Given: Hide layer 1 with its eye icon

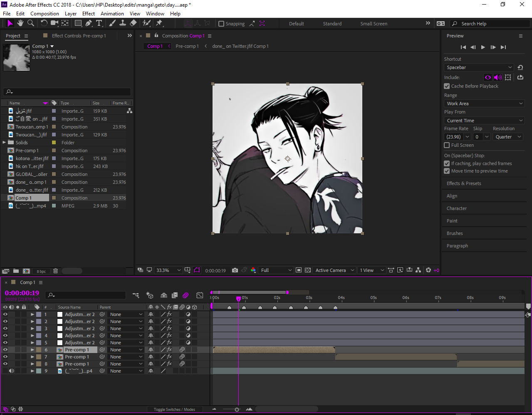Looking at the screenshot, I should pos(5,314).
